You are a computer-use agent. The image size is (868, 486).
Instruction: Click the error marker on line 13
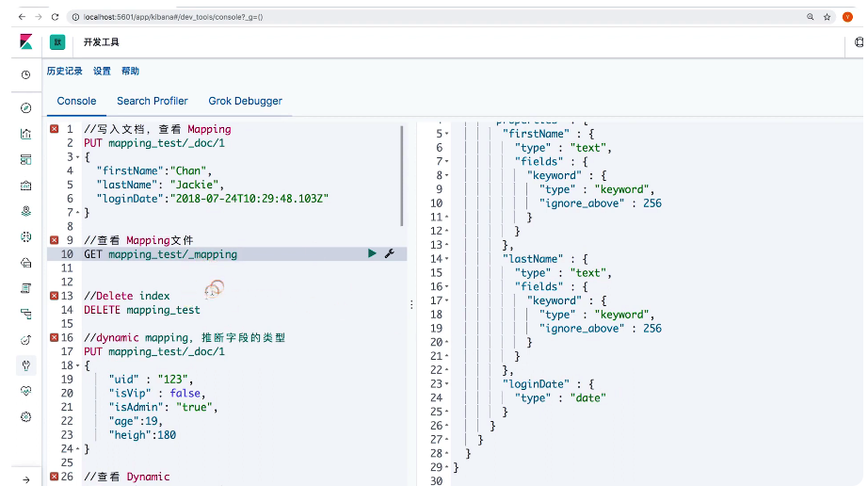[54, 296]
